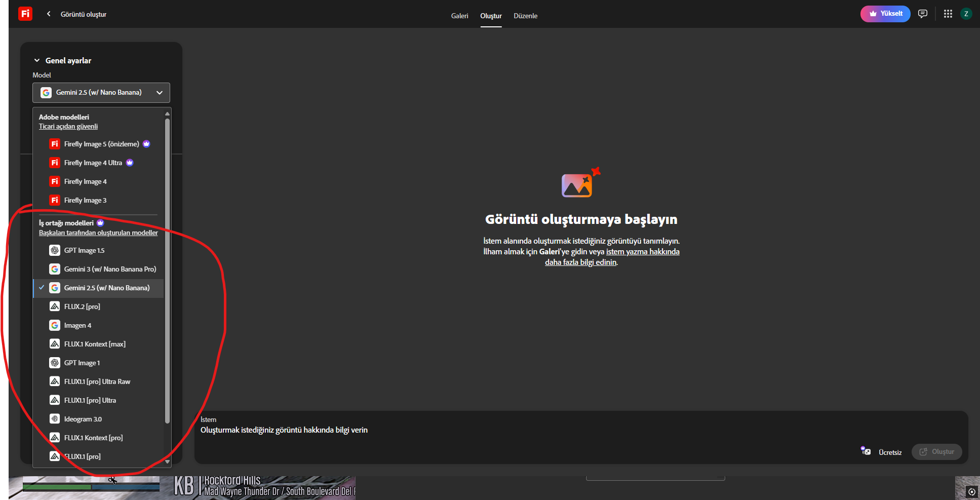980x500 pixels.
Task: Open the Ticari açıdan güvenli link
Action: tap(68, 127)
